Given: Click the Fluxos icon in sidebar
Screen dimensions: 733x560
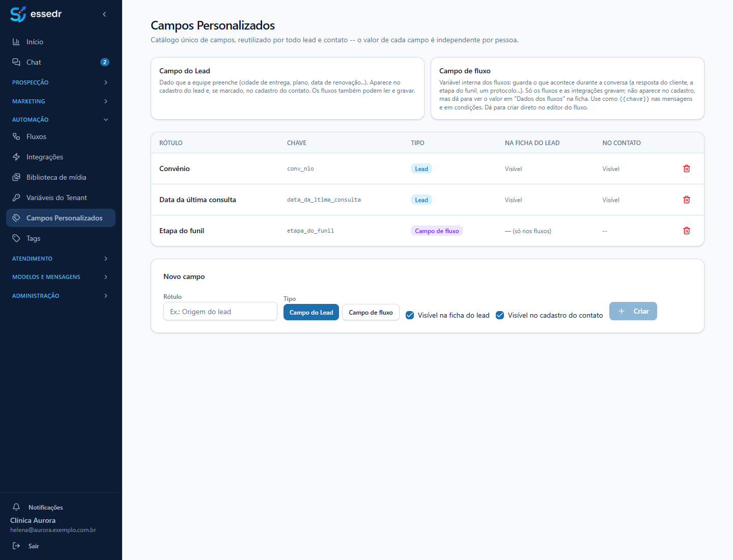Looking at the screenshot, I should tap(16, 136).
